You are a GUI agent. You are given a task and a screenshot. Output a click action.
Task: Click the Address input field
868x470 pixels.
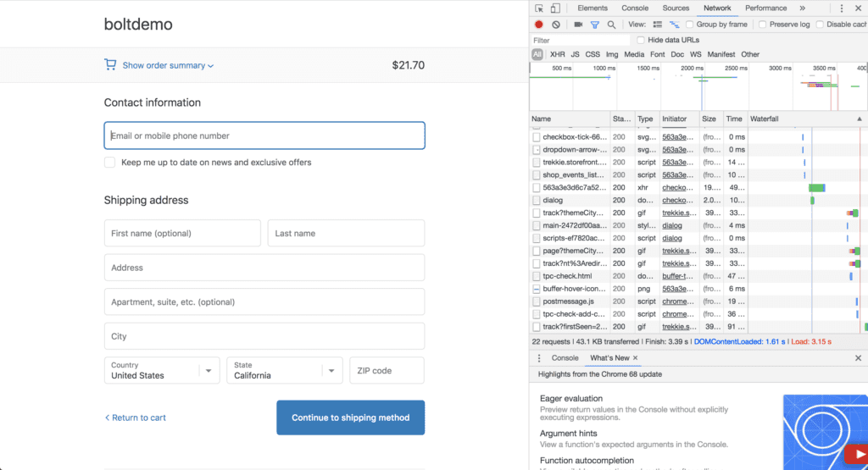264,268
